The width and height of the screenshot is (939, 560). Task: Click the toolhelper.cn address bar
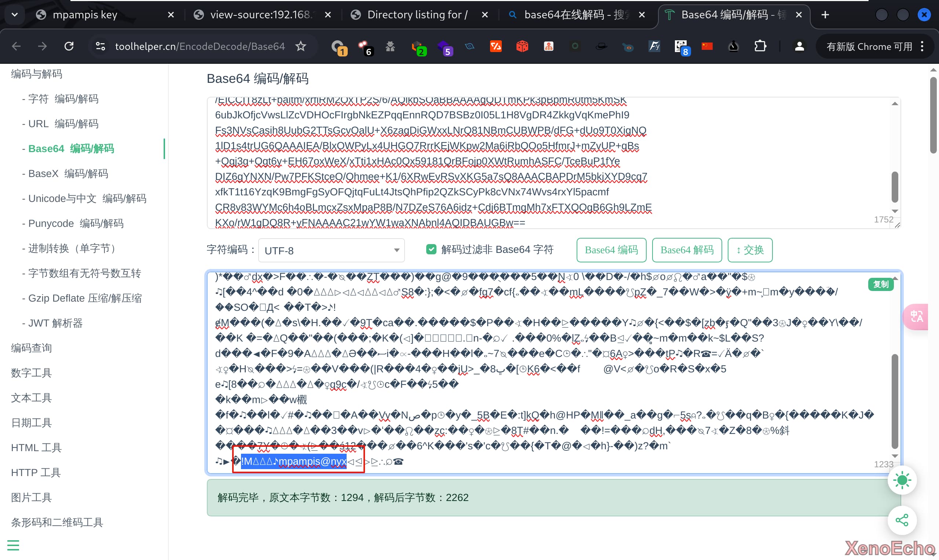(x=199, y=47)
